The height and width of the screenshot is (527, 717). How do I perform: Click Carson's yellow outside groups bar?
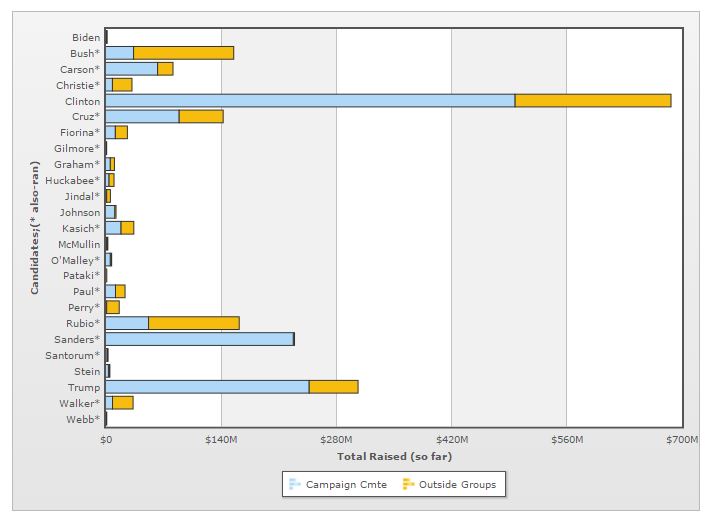(165, 69)
